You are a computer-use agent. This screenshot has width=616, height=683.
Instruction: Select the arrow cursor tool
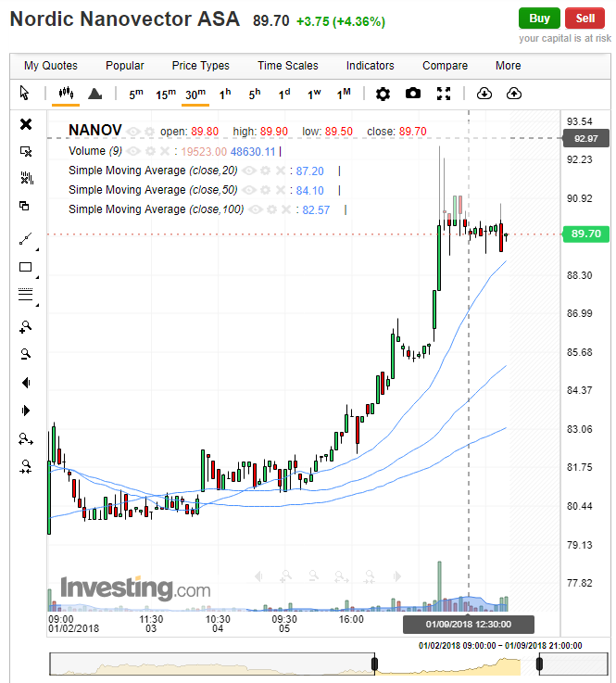24,94
